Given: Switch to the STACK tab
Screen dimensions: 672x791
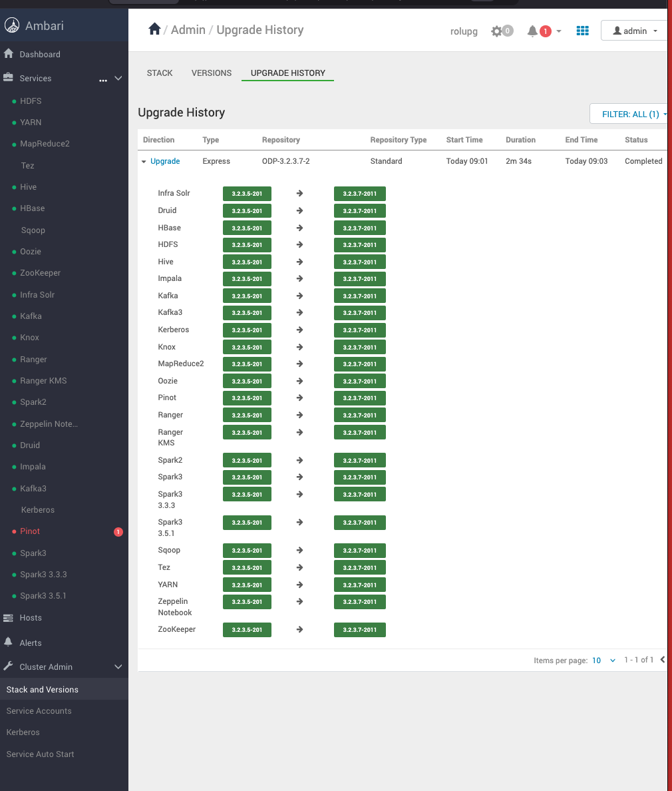Looking at the screenshot, I should coord(160,73).
